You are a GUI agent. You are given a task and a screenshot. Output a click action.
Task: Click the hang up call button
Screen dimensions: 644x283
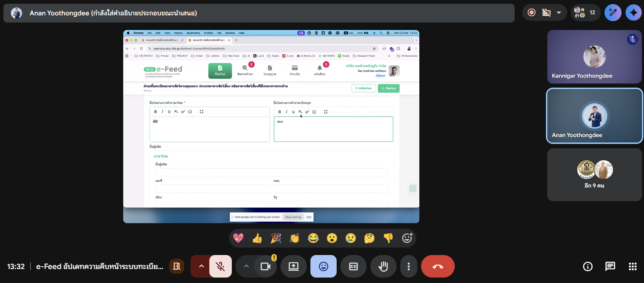(x=437, y=266)
